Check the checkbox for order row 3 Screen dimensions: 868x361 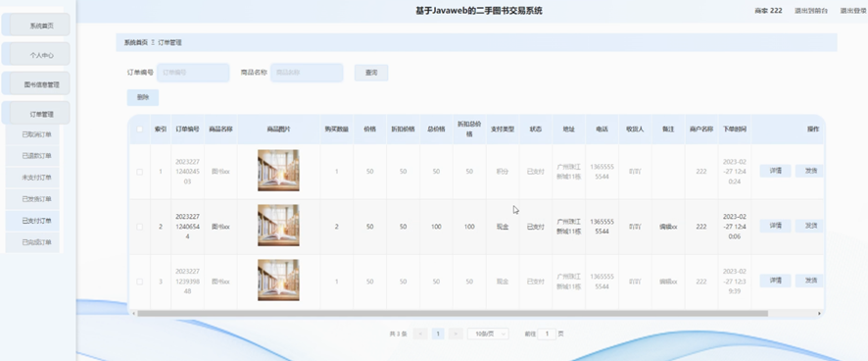(139, 282)
